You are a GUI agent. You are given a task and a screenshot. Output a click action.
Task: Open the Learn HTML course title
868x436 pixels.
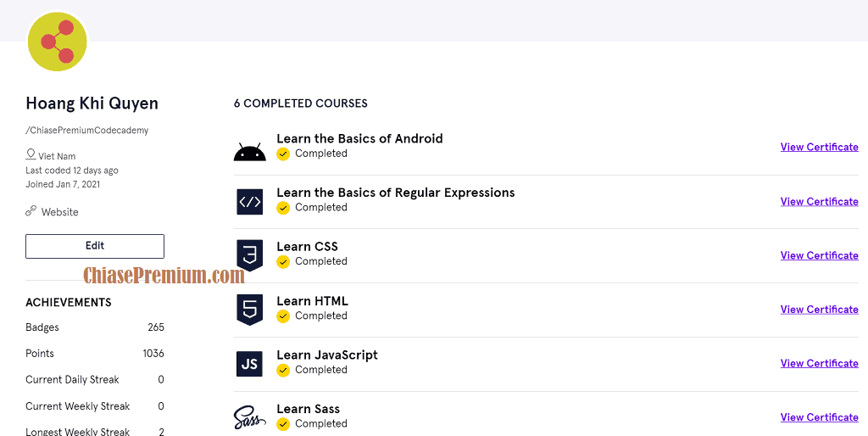pos(312,301)
